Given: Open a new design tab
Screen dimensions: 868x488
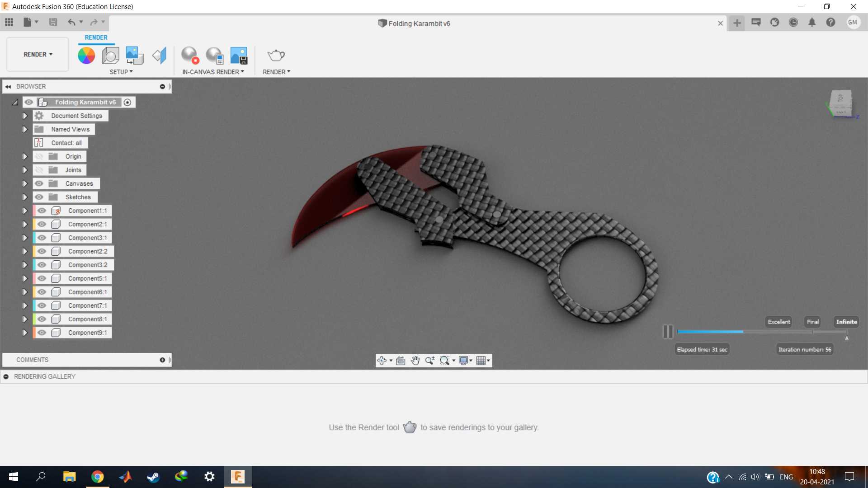Looking at the screenshot, I should coord(737,23).
